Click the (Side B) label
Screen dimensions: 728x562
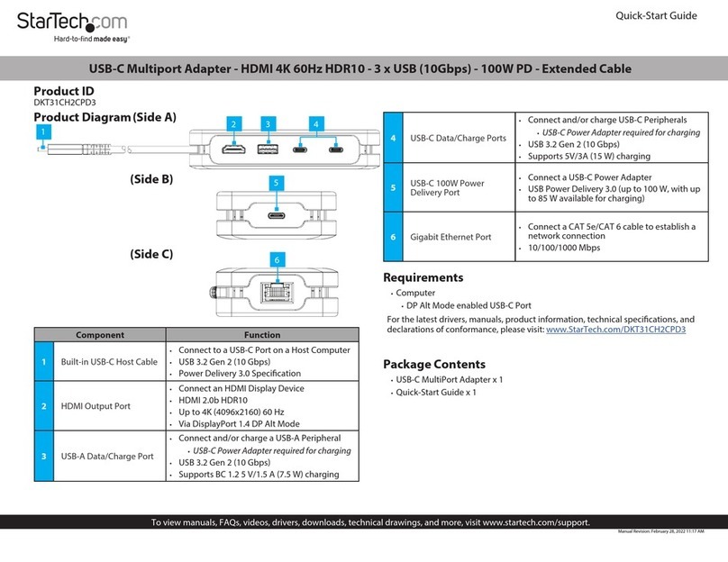click(151, 179)
